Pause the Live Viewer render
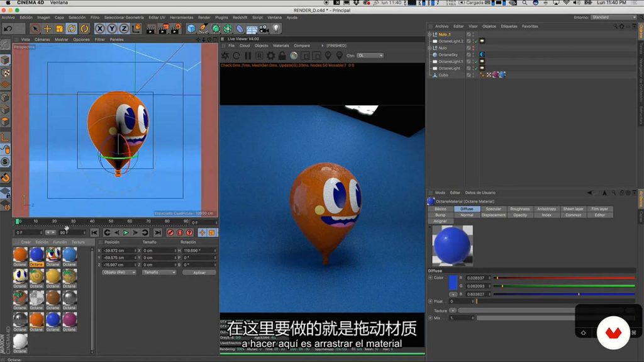This screenshot has width=644, height=362. click(248, 55)
